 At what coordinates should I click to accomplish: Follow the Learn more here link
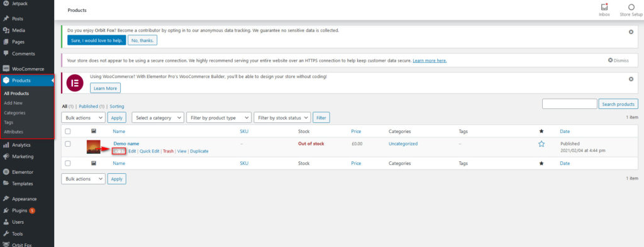[430, 60]
